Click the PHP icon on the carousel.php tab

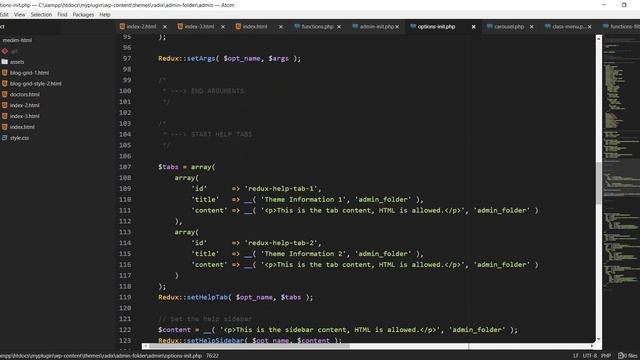coord(489,27)
